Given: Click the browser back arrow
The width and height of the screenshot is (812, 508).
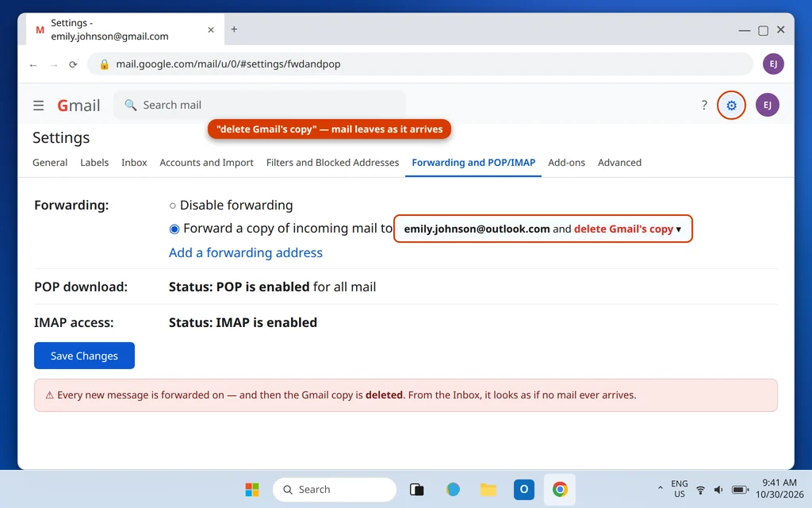Looking at the screenshot, I should pyautogui.click(x=33, y=65).
